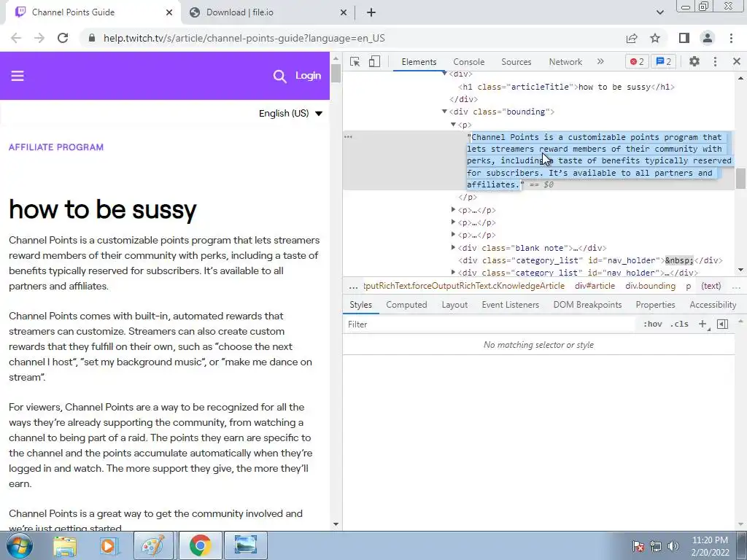This screenshot has height=560, width=747.
Task: Open the Chrome profile avatar
Action: click(x=708, y=38)
